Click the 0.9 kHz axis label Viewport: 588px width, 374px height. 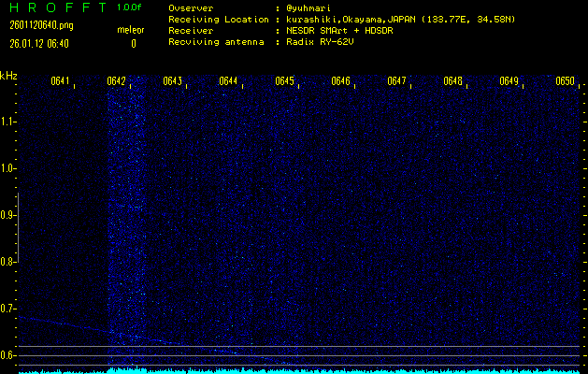7,215
